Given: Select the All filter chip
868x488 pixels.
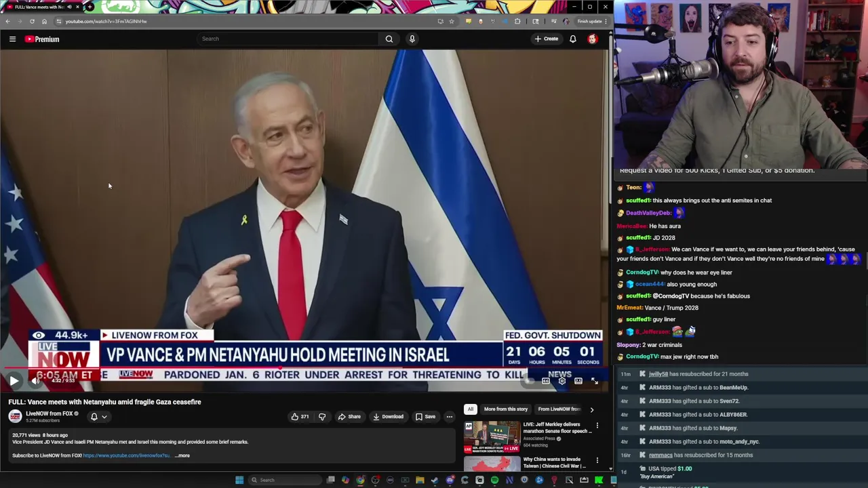Looking at the screenshot, I should (470, 409).
